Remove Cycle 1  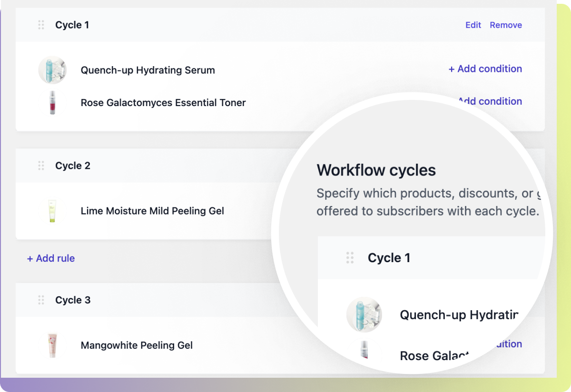pos(505,25)
